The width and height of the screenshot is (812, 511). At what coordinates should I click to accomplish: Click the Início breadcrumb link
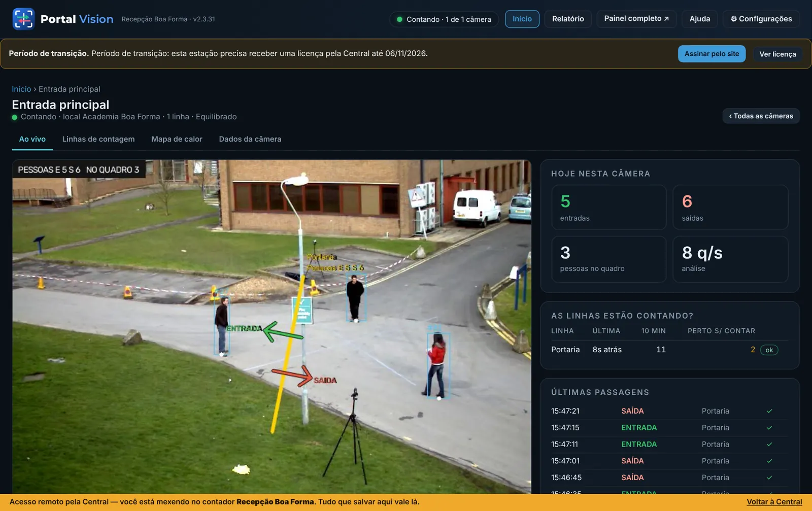tap(21, 89)
